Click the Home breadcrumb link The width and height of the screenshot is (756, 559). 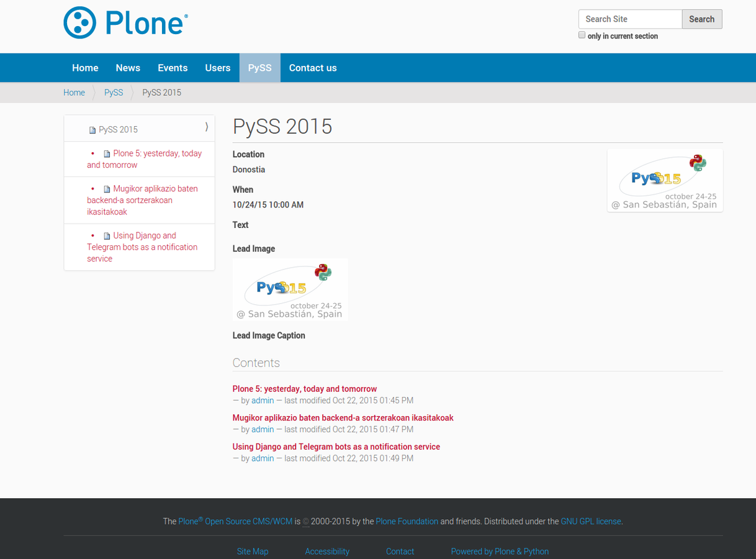[x=74, y=93]
